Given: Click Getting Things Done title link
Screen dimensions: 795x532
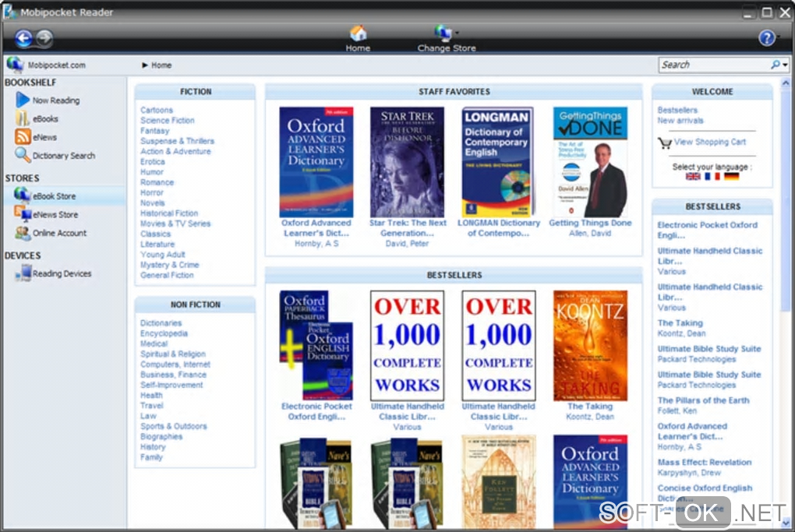Looking at the screenshot, I should 590,223.
